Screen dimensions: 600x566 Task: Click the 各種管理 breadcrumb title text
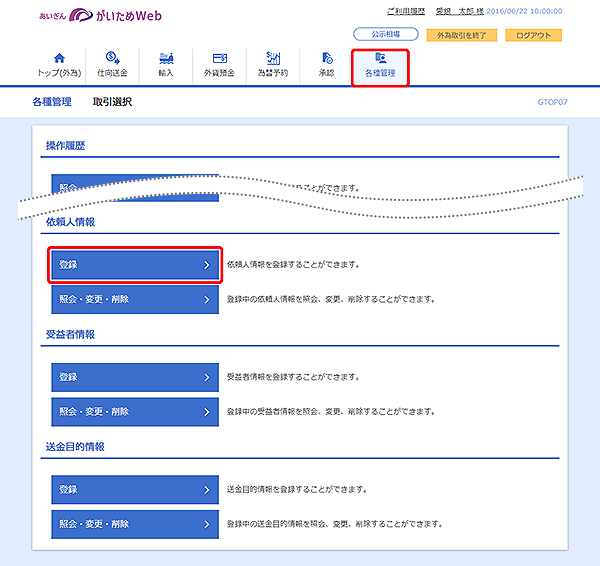52,102
